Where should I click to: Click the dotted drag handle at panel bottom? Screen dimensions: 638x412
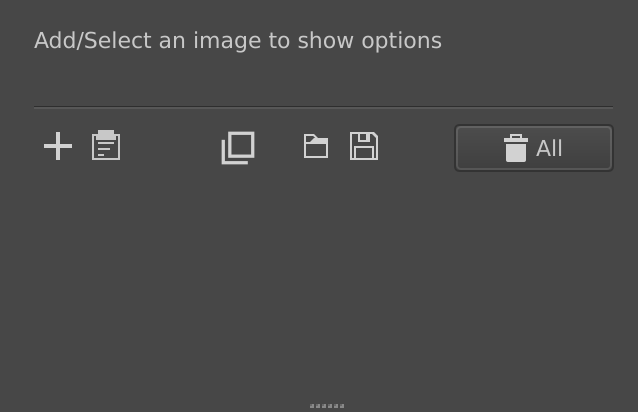[x=327, y=405]
